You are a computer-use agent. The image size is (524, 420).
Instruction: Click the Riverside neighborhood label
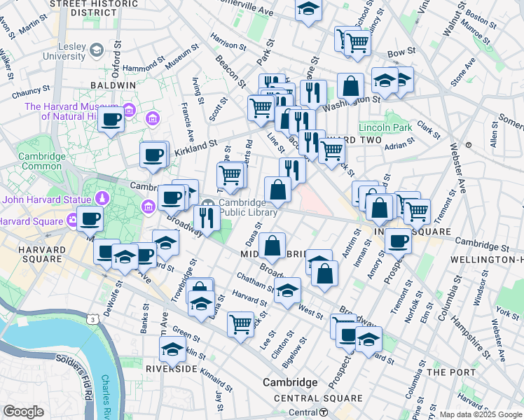click(x=172, y=369)
